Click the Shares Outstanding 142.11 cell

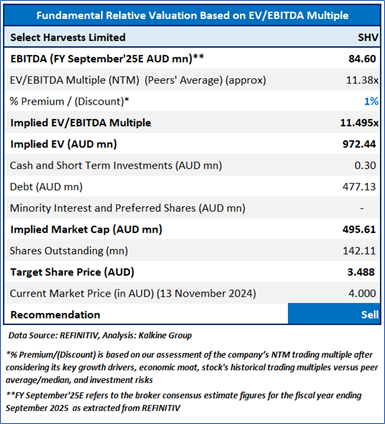point(359,251)
